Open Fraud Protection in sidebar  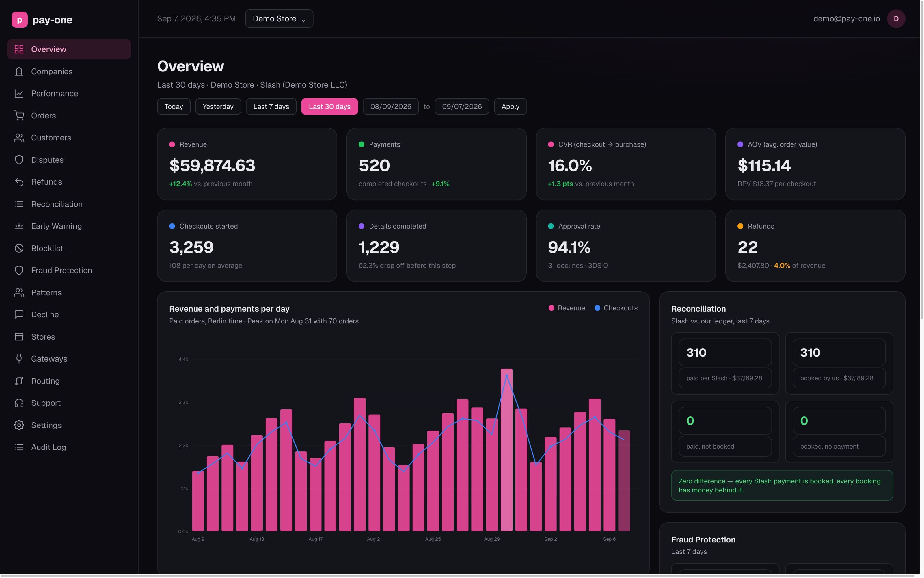[69, 270]
